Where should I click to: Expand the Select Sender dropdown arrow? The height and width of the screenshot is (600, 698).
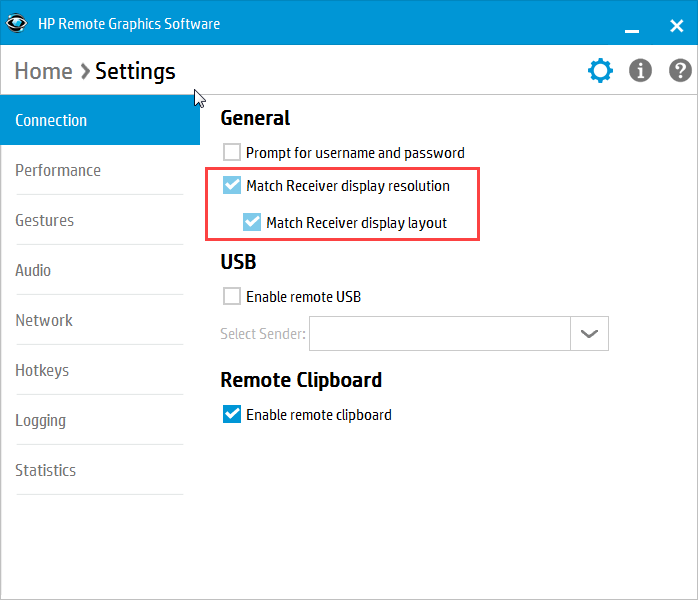589,334
